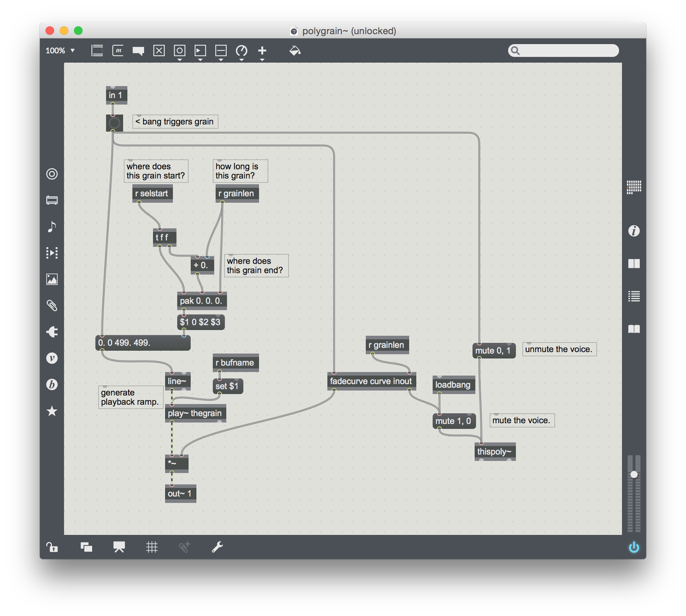This screenshot has width=686, height=616.
Task: Click in the toolbar search field
Action: point(563,51)
